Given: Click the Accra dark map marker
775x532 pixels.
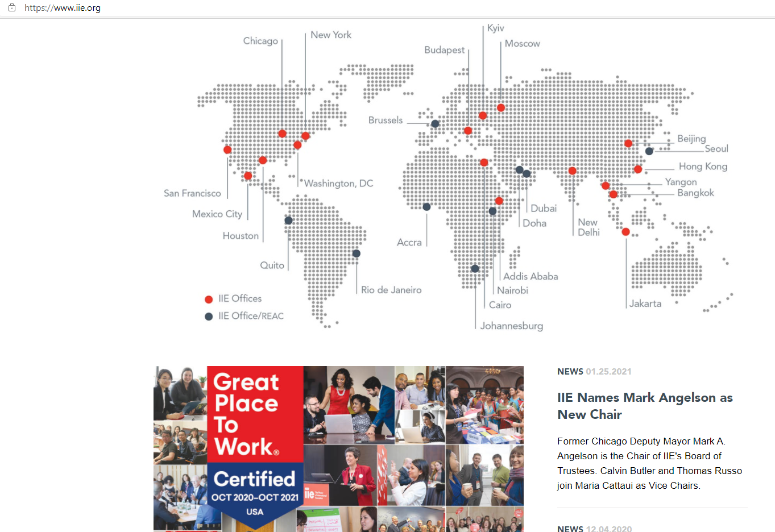Looking at the screenshot, I should coord(426,207).
